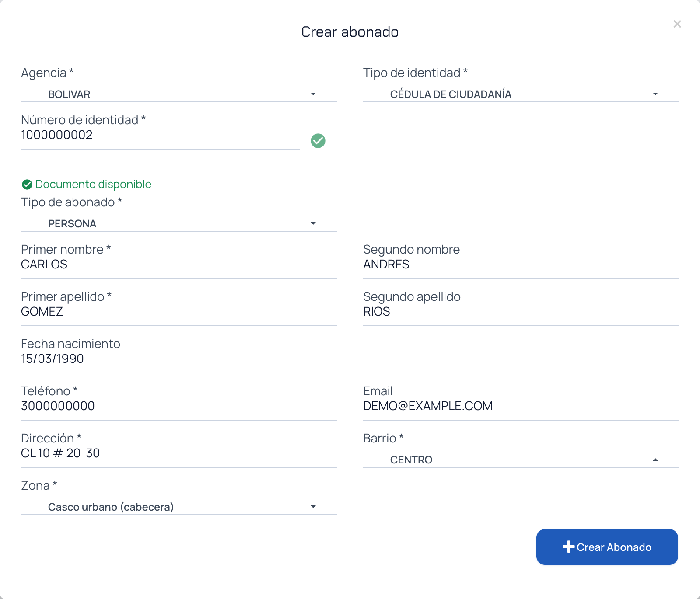The width and height of the screenshot is (700, 599).
Task: Open the Agencia dropdown arrow
Action: point(313,94)
